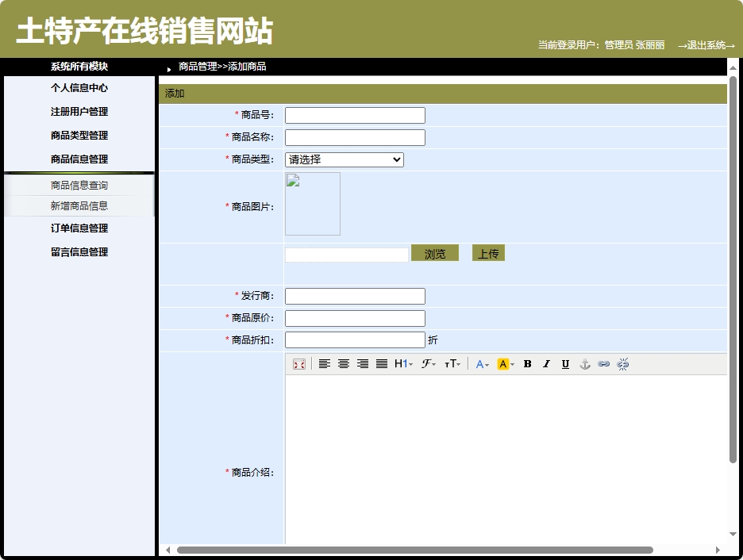Open the highlight color picker
This screenshot has height=560, width=743.
[505, 364]
